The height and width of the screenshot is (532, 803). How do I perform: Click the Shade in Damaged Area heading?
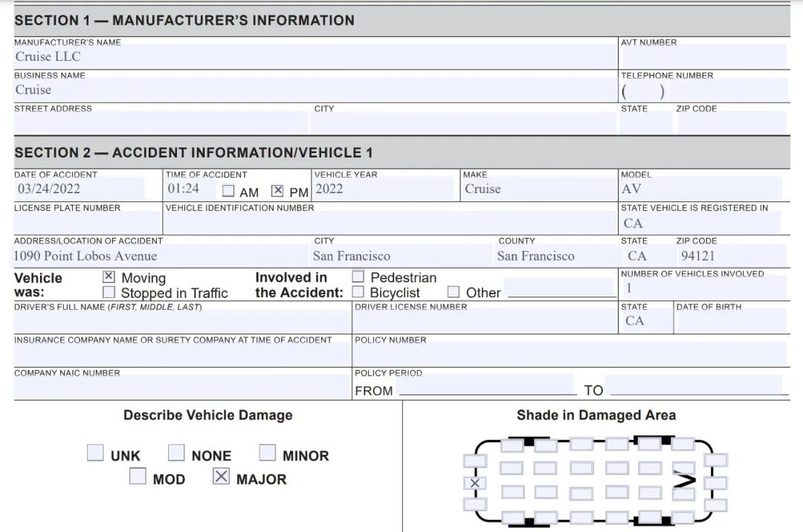(596, 415)
